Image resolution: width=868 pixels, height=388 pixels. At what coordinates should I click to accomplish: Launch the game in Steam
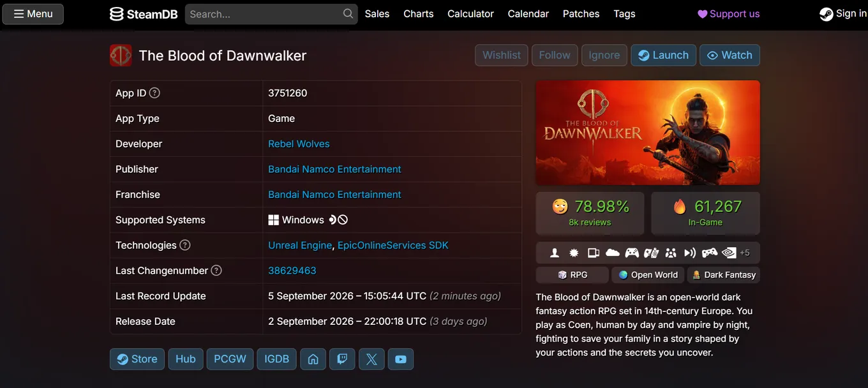pyautogui.click(x=664, y=55)
